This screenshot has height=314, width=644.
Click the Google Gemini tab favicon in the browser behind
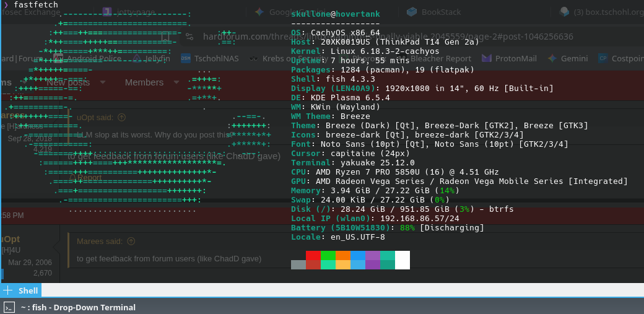259,12
